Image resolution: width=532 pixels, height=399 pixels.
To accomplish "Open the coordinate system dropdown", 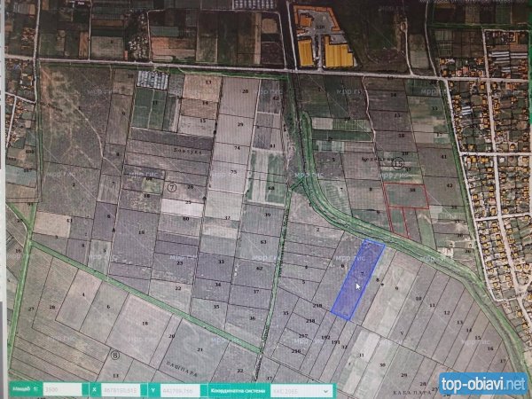I will click(x=301, y=391).
